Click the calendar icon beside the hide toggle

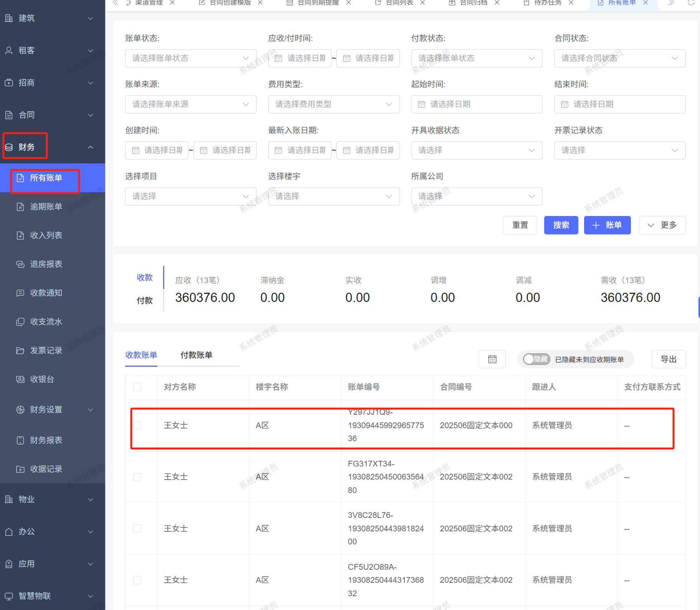click(x=492, y=359)
